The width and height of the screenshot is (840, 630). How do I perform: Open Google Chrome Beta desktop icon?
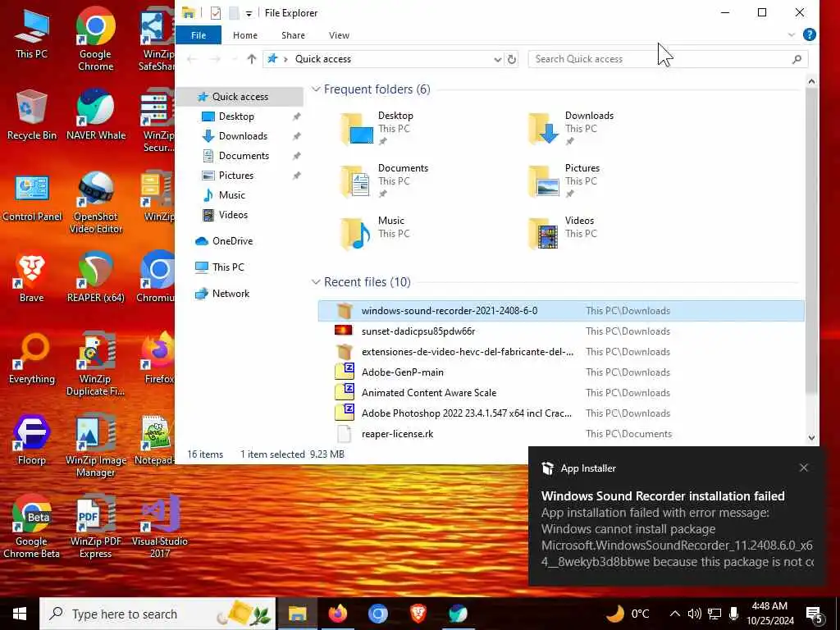31,527
